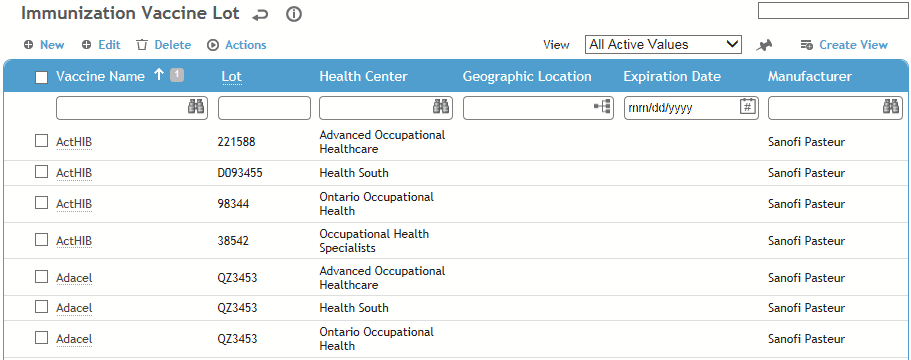Select the lot value 221588
The width and height of the screenshot is (911, 360).
[236, 142]
